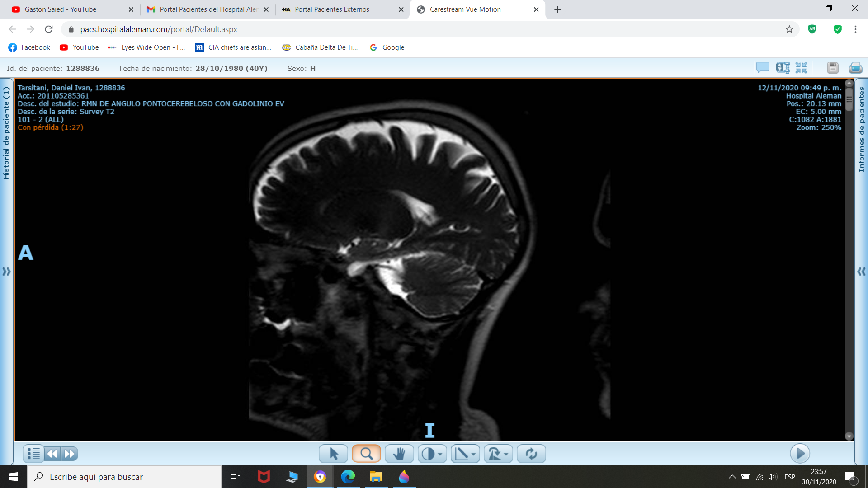
Task: Click the 'Zoom: 250%' overlay text
Action: point(819,127)
